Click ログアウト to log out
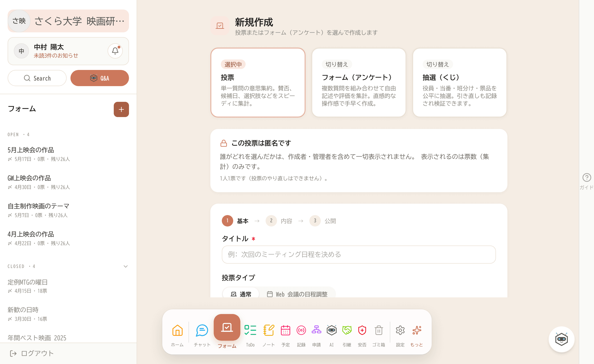Image resolution: width=594 pixels, height=364 pixels. (32, 353)
